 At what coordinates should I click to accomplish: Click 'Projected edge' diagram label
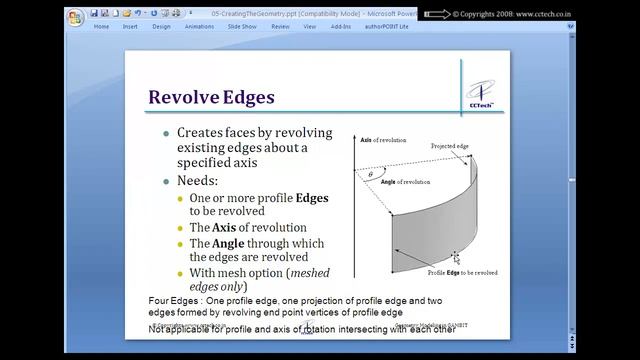[450, 146]
